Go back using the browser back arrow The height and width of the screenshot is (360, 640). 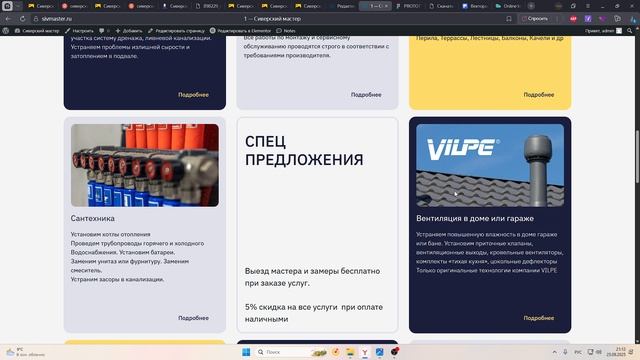tap(8, 19)
